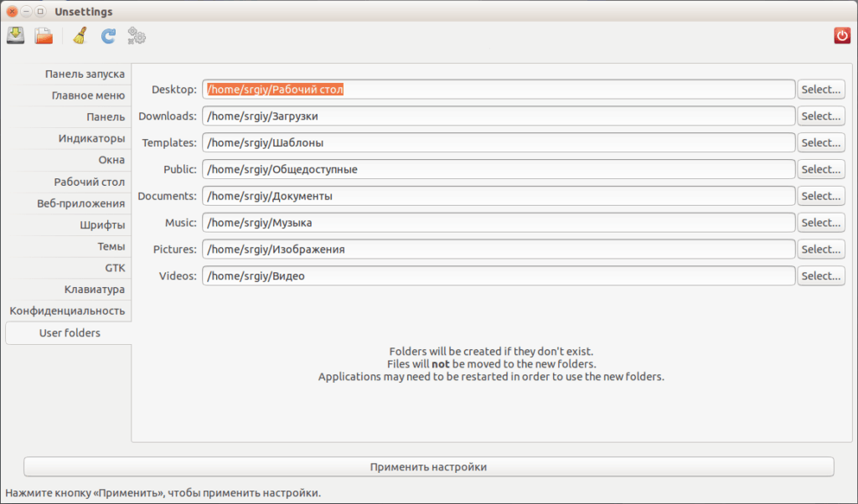858x504 pixels.
Task: Click the Videos: field label
Action: 178,276
